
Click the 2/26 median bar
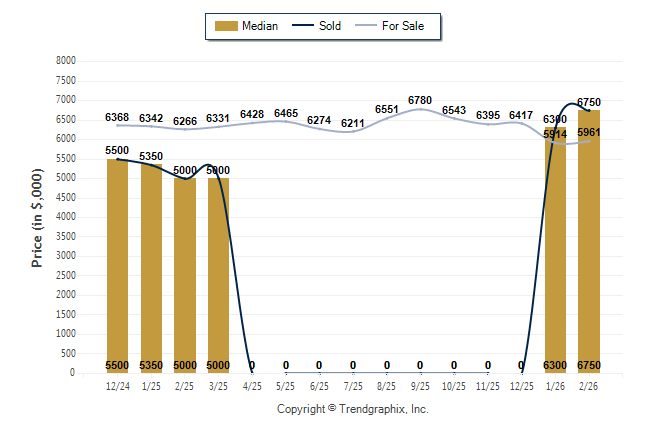point(589,240)
